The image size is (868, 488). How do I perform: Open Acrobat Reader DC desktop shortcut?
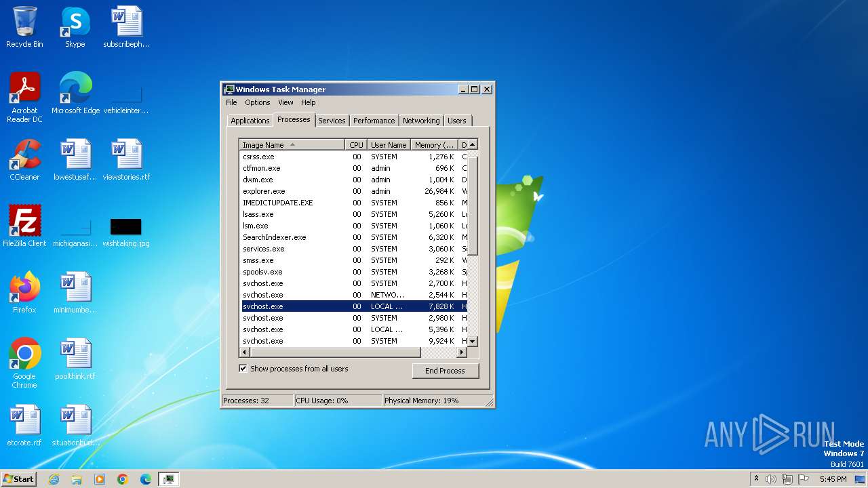coord(24,97)
